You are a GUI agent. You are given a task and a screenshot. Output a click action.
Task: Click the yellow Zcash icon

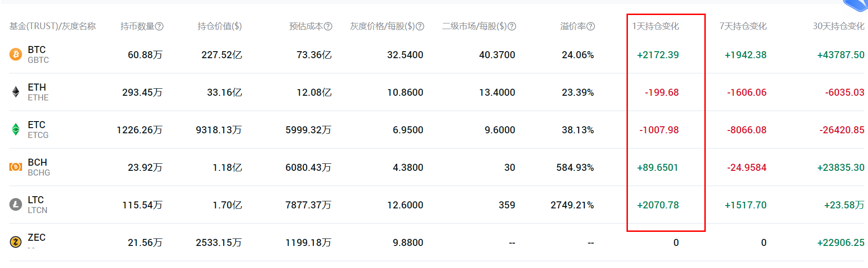16,242
